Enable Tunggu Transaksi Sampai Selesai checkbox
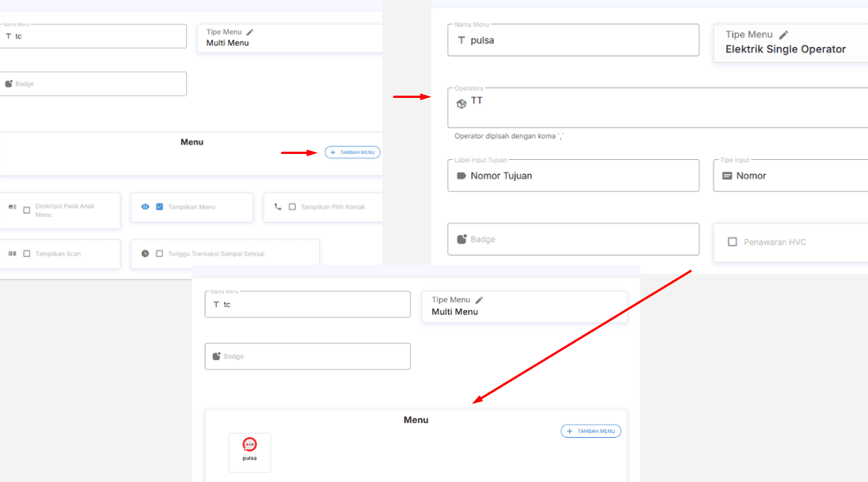 click(x=160, y=253)
